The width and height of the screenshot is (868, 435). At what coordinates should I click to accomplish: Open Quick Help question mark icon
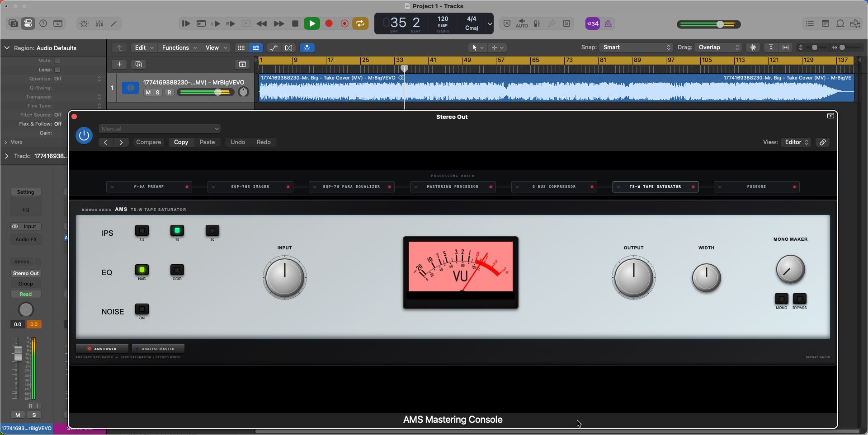pos(43,23)
